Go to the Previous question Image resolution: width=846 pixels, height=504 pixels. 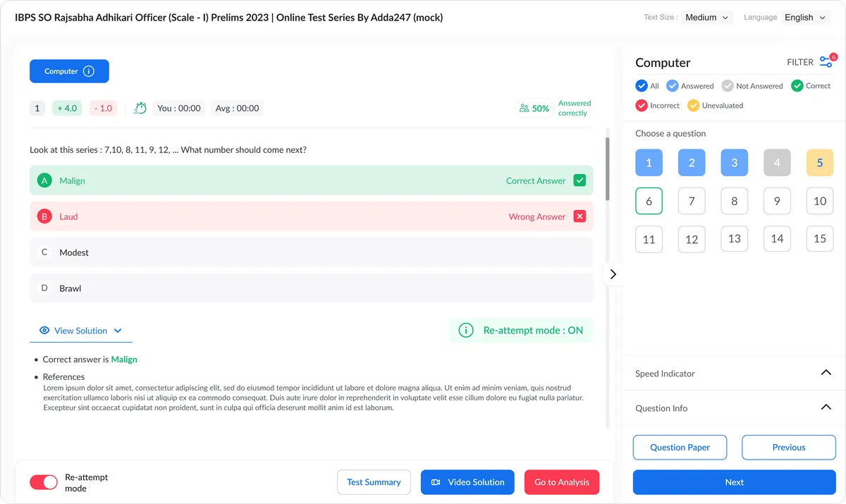(x=789, y=448)
